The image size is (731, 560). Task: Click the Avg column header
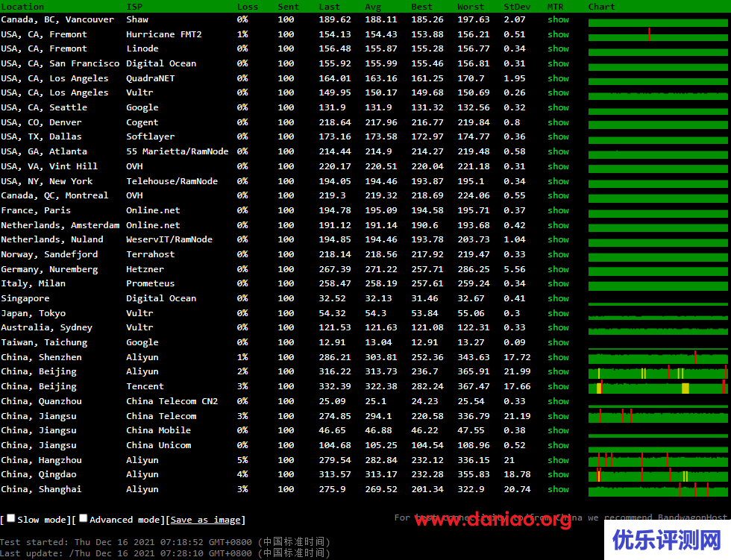[373, 7]
